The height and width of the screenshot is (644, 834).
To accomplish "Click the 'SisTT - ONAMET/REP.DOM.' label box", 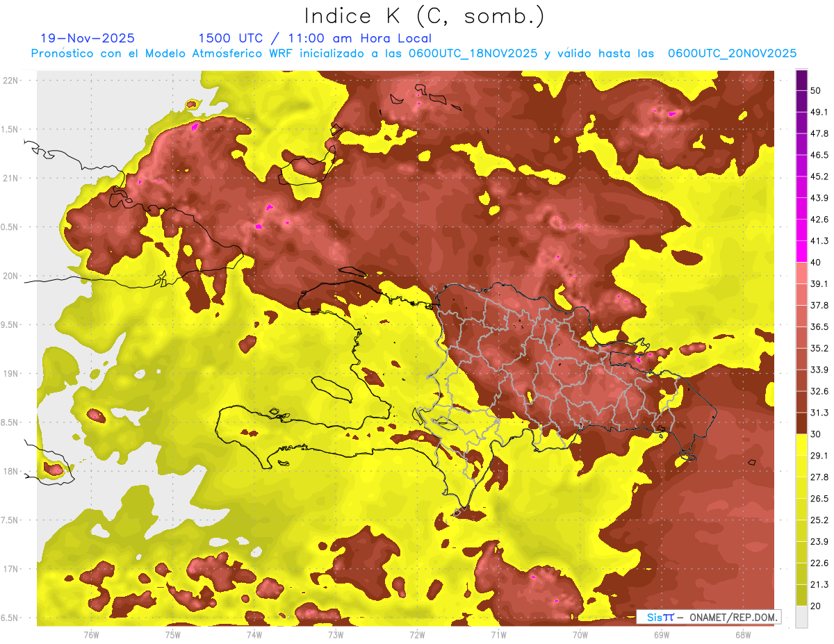I will click(708, 617).
